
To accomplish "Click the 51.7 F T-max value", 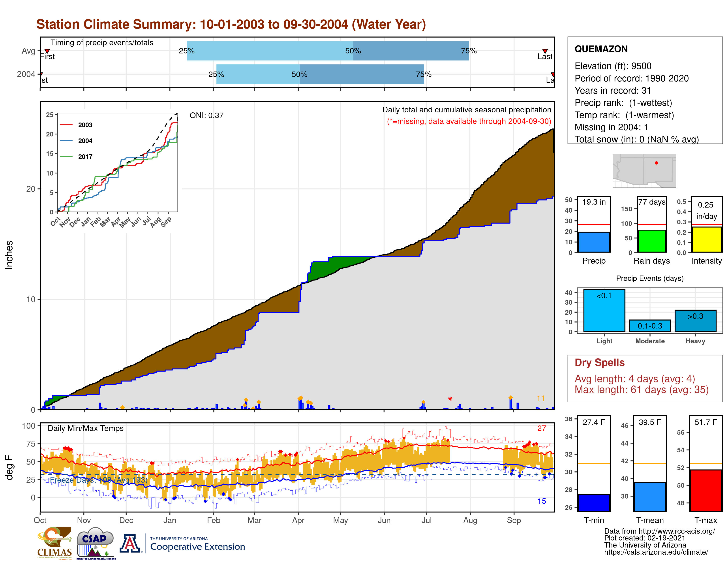I will pos(706,422).
